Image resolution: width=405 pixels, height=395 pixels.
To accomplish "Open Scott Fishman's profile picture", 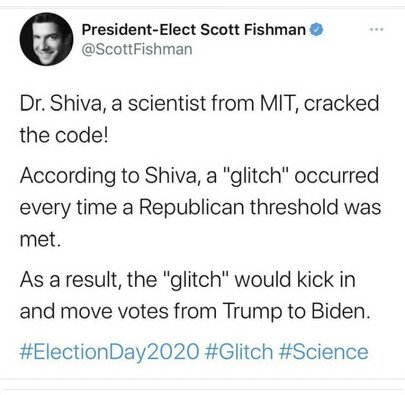I will point(46,39).
